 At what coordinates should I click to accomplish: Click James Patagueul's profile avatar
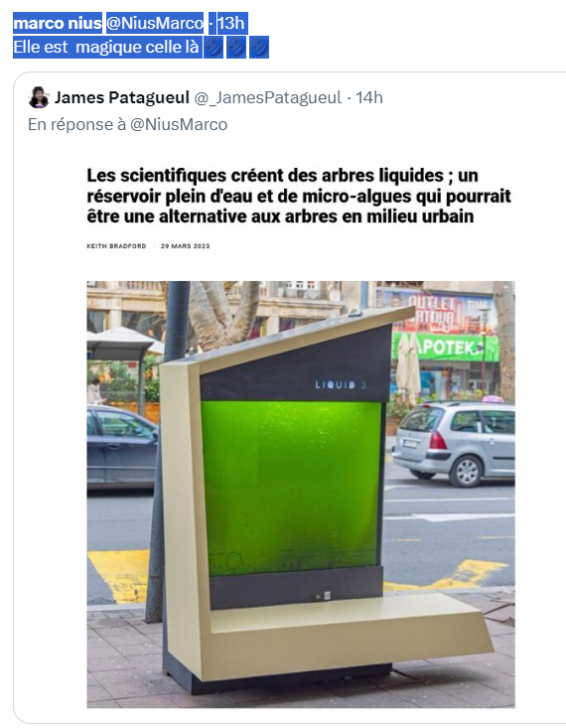tap(38, 97)
